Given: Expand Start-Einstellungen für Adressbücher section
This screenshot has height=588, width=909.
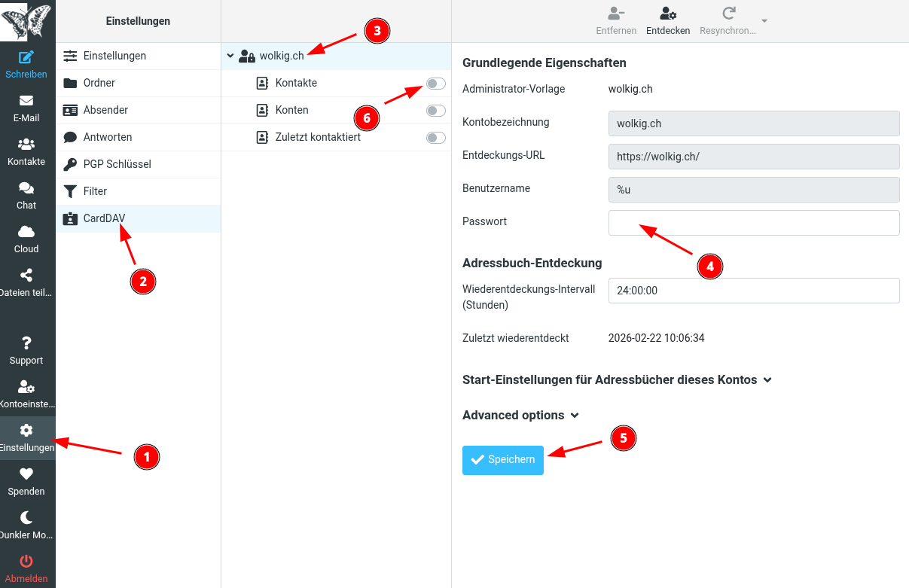Looking at the screenshot, I should coord(767,380).
